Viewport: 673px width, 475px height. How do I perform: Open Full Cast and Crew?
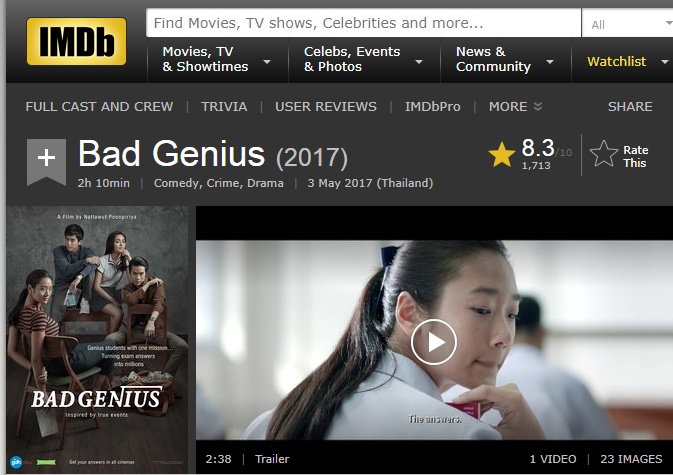pyautogui.click(x=99, y=106)
